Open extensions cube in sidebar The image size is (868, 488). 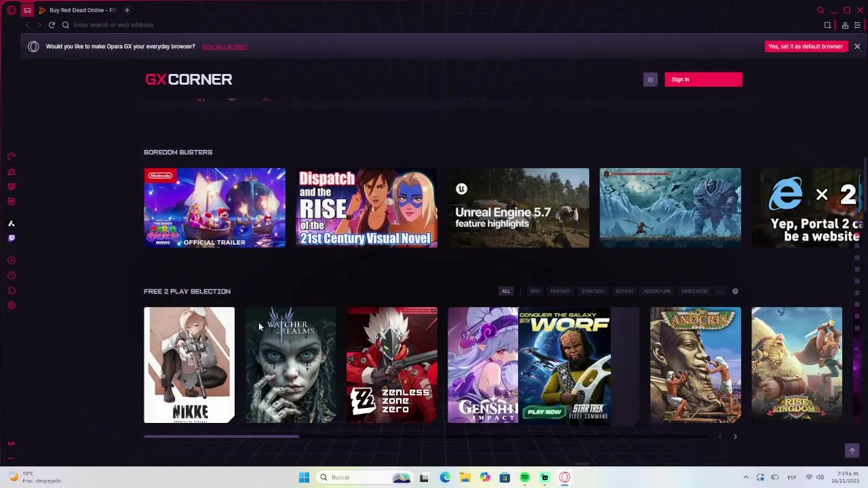click(12, 291)
